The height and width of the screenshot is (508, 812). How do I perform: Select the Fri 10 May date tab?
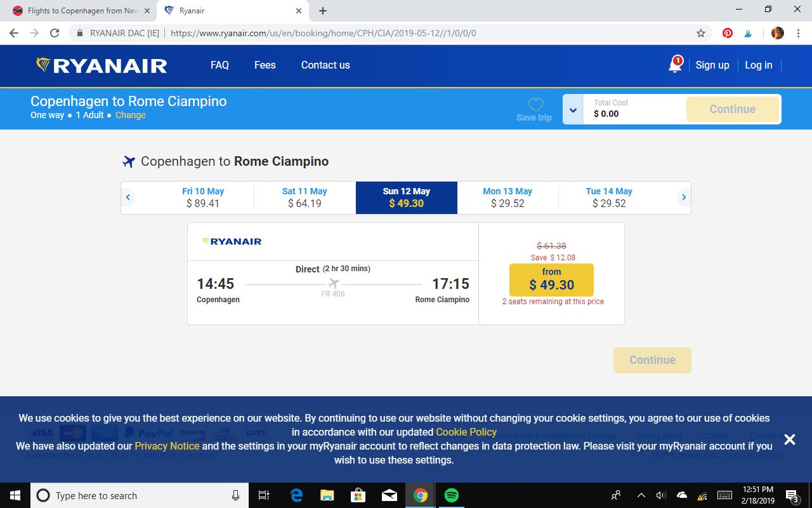pyautogui.click(x=203, y=197)
